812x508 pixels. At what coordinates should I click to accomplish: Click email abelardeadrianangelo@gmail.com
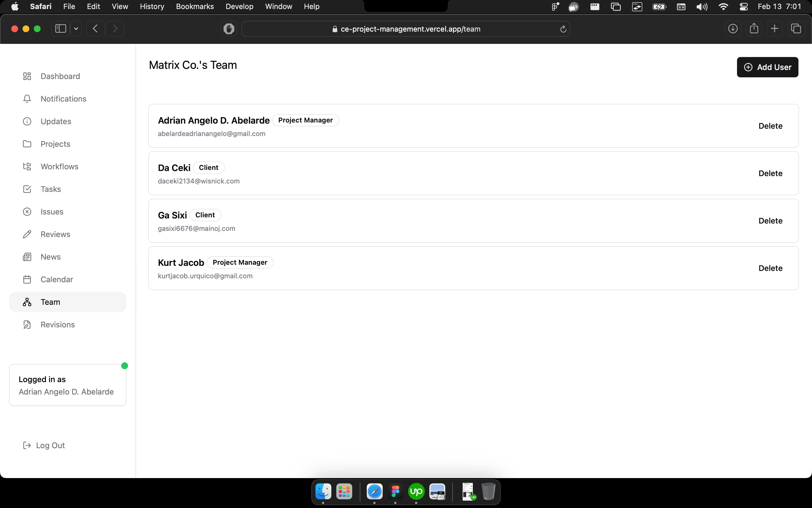[x=212, y=134]
